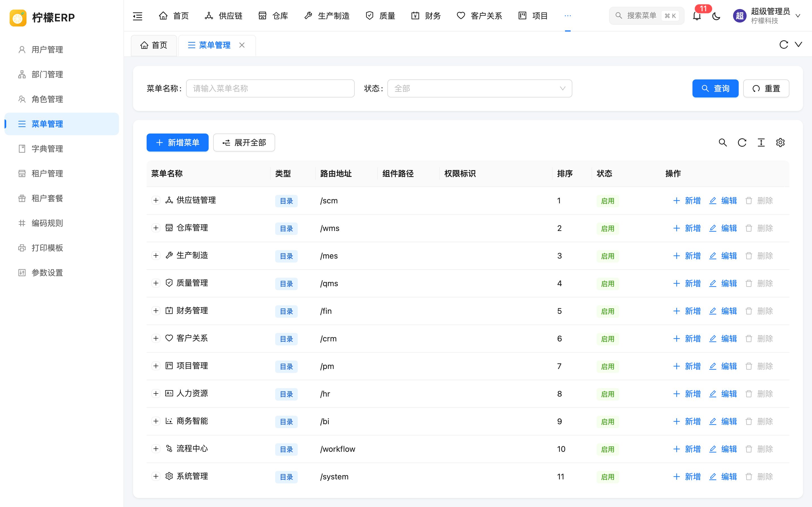Screen dimensions: 812x507
Task: Expand the 系统管理 row
Action: click(156, 476)
